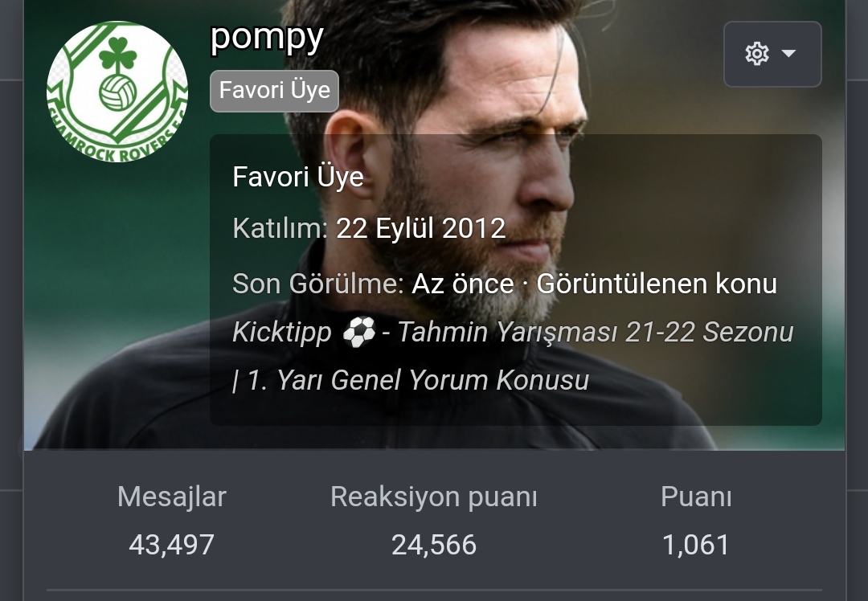868x601 pixels.
Task: Click the Son Görülme label
Action: 318,284
